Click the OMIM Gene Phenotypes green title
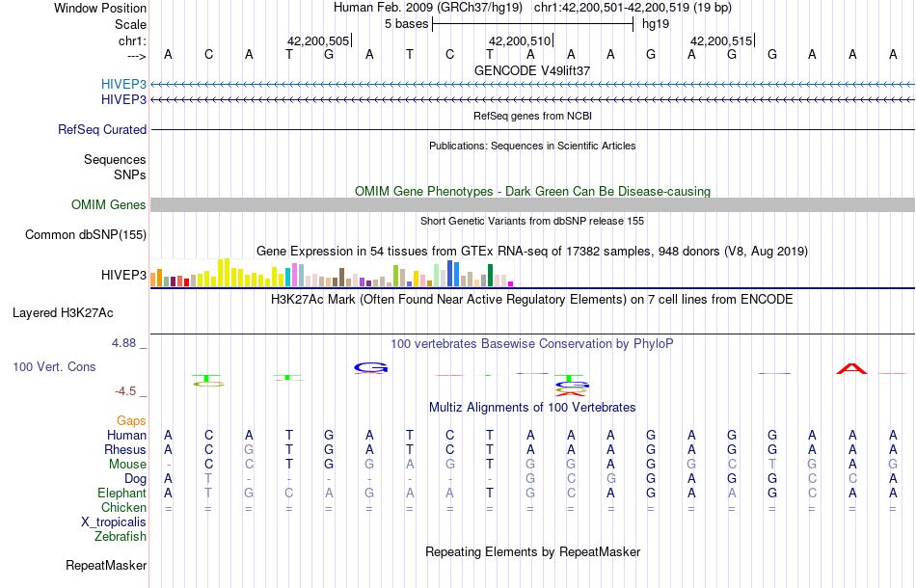The width and height of the screenshot is (916, 588). [532, 192]
